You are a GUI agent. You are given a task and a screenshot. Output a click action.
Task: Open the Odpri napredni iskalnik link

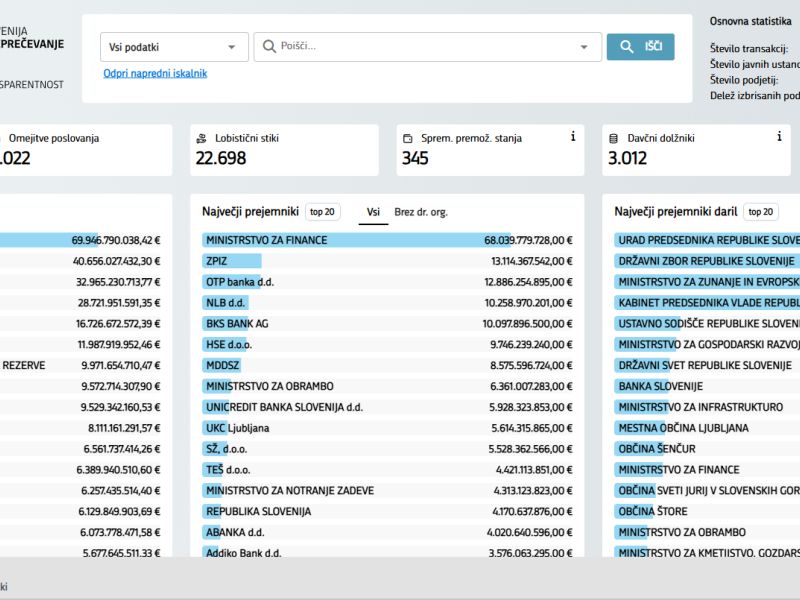point(155,73)
